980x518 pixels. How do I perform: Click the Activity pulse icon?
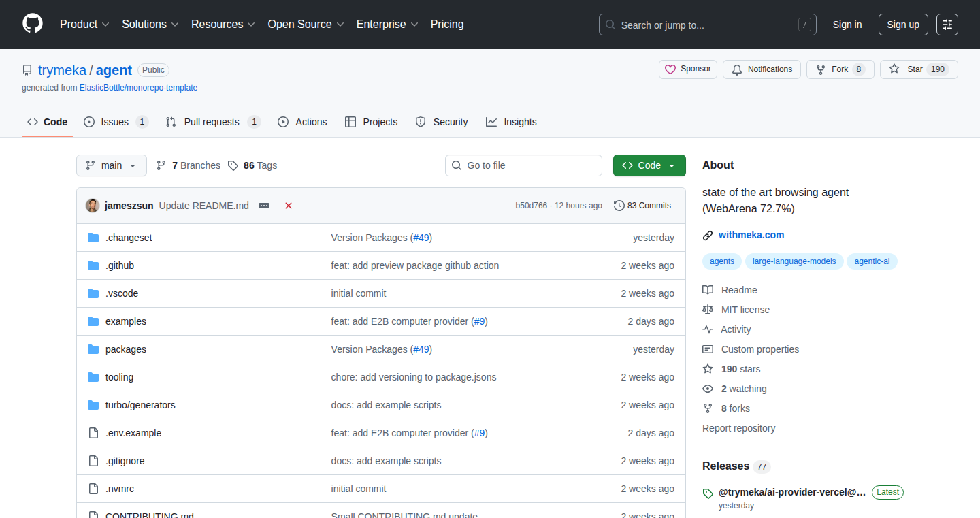pos(708,329)
